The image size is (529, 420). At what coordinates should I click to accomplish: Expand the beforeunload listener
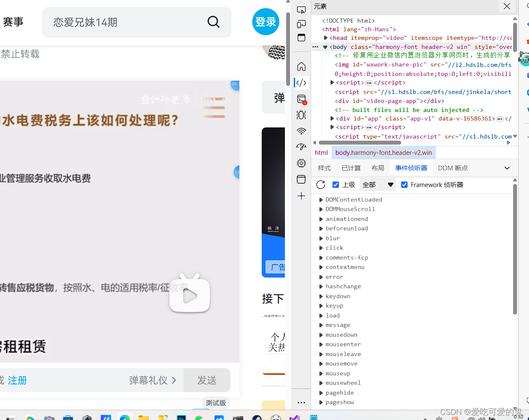[321, 228]
